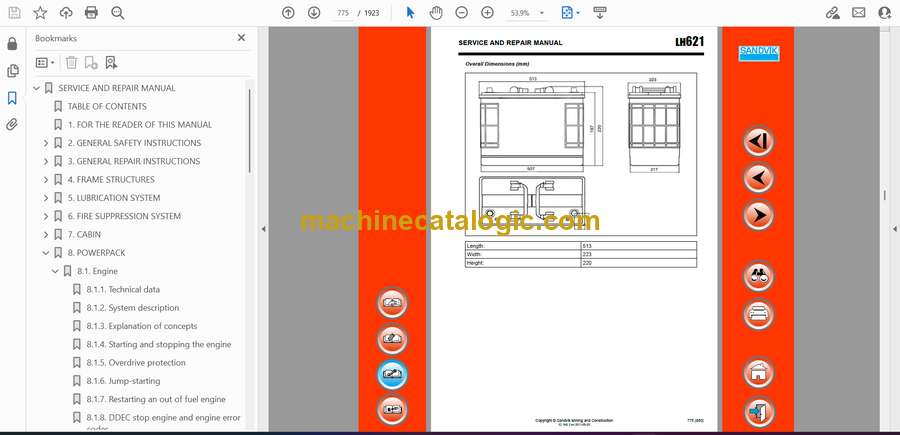The image size is (900, 435).
Task: Click the first page round button in manual
Action: [x=758, y=141]
